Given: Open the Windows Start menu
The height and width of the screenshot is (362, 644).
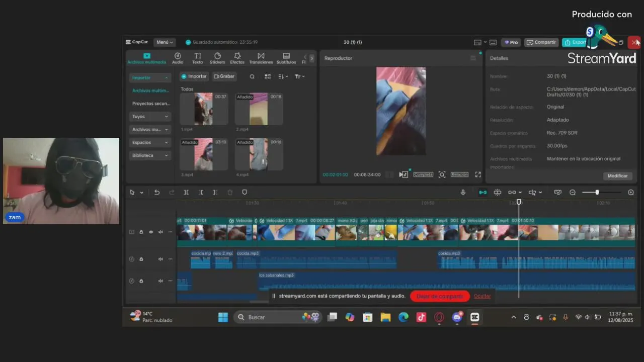Looking at the screenshot, I should [223, 317].
